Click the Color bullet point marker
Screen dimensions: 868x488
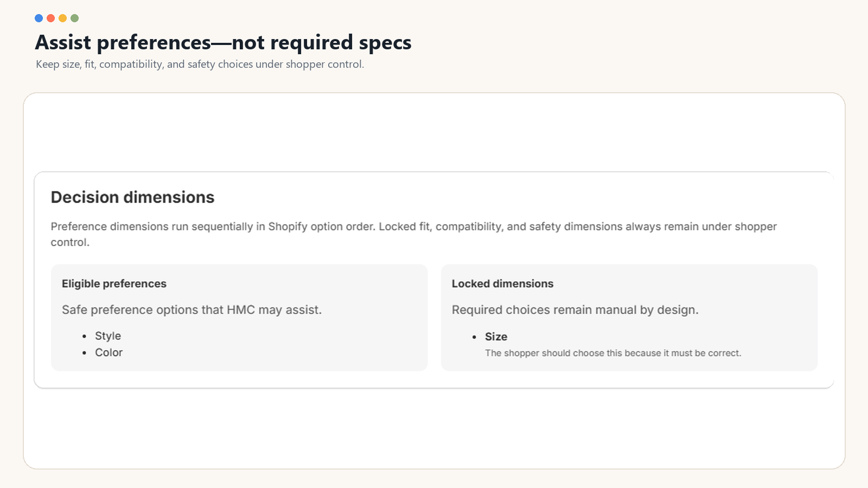(x=84, y=353)
